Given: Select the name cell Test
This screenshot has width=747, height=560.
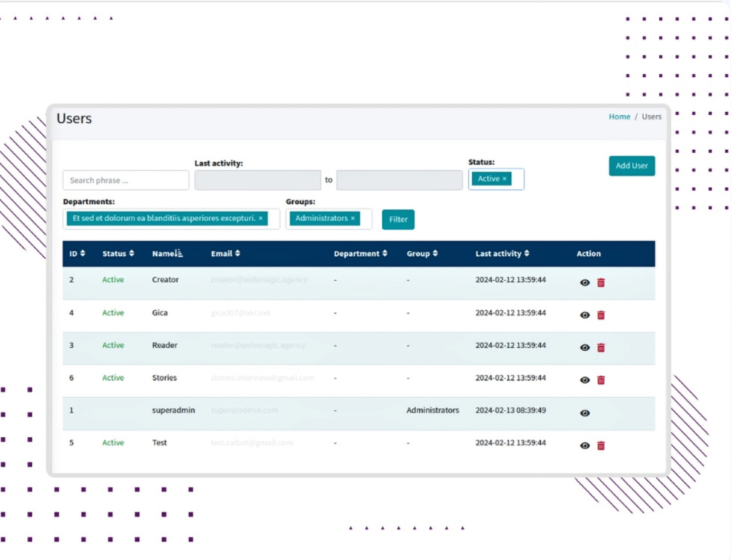Looking at the screenshot, I should pyautogui.click(x=159, y=443).
